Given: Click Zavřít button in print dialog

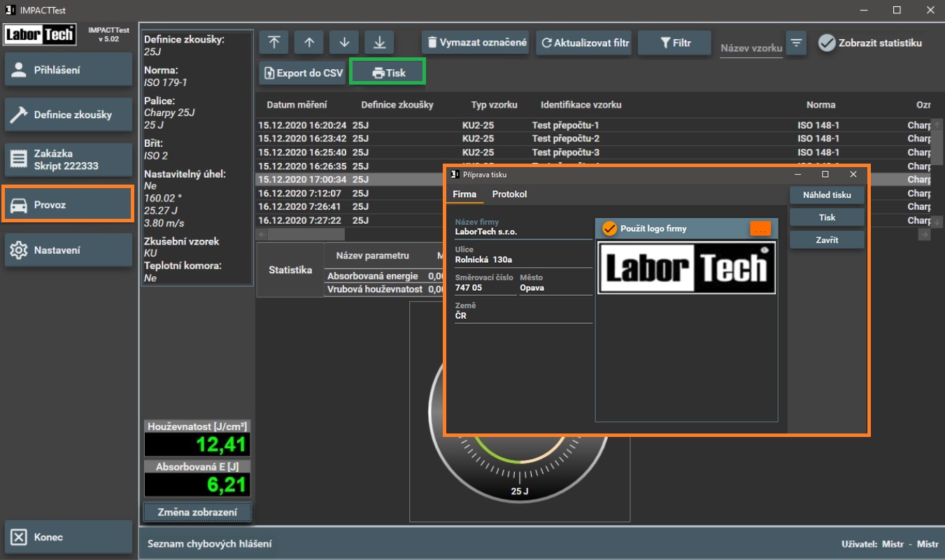Looking at the screenshot, I should click(827, 240).
